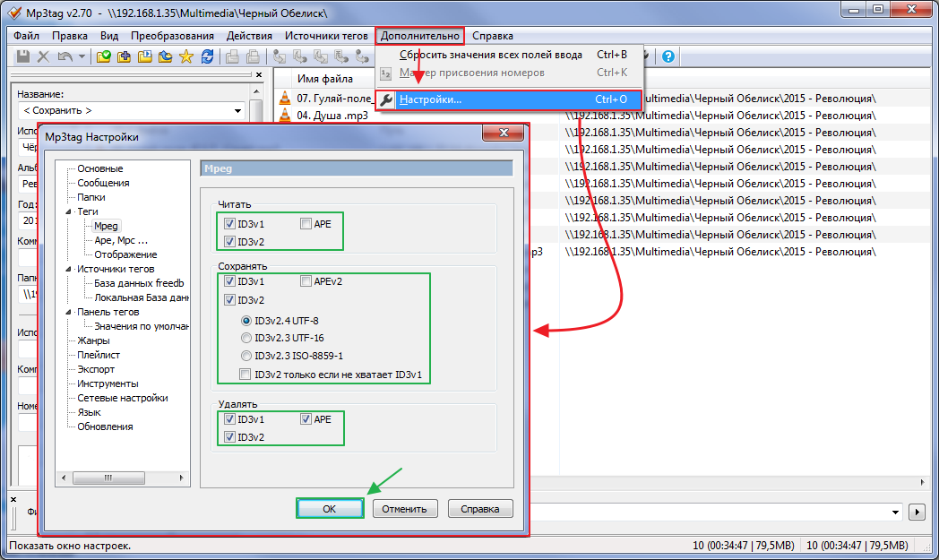Click the folder icon with blue arrow
The image size is (939, 560).
click(x=165, y=56)
